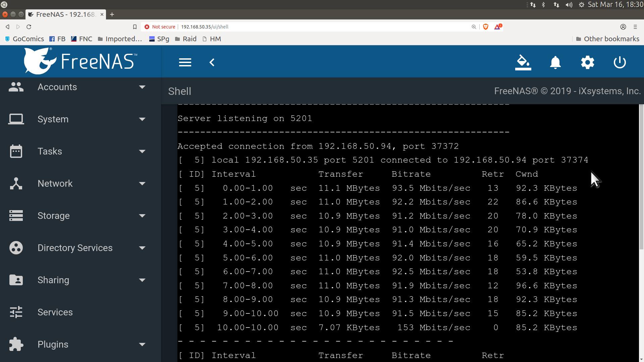
Task: Open the page zoom icon in address bar
Action: point(474,27)
